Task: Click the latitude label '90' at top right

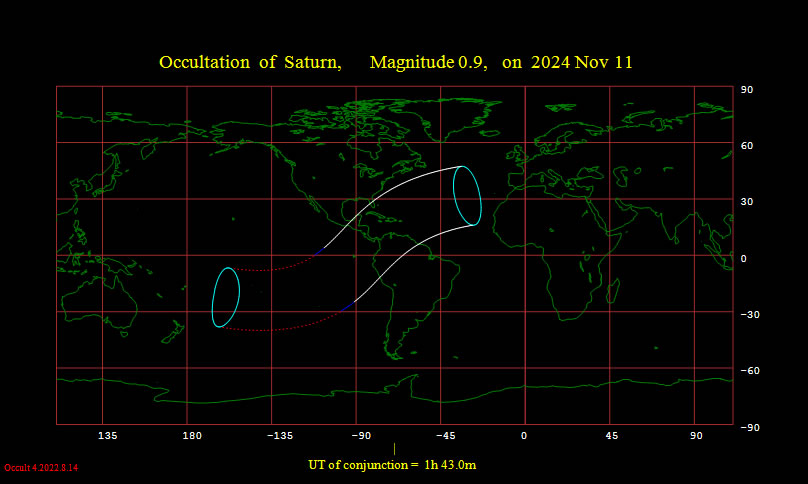Action: click(747, 90)
